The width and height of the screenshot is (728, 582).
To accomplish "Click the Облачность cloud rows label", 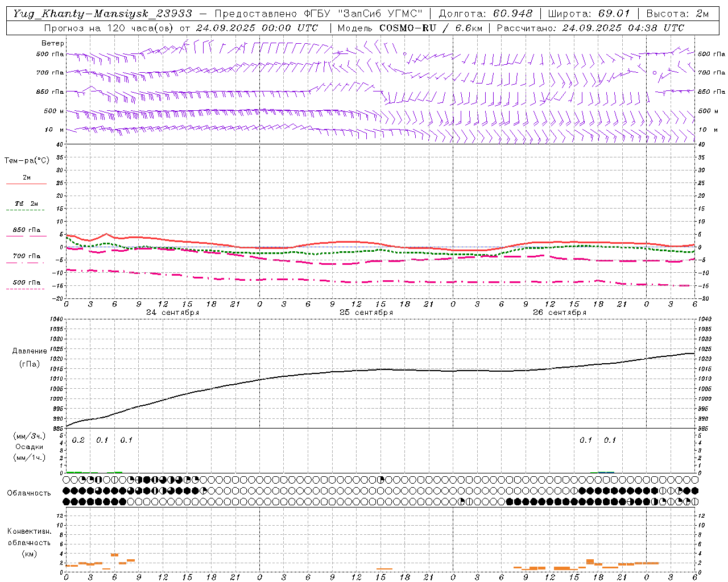I will (x=29, y=493).
